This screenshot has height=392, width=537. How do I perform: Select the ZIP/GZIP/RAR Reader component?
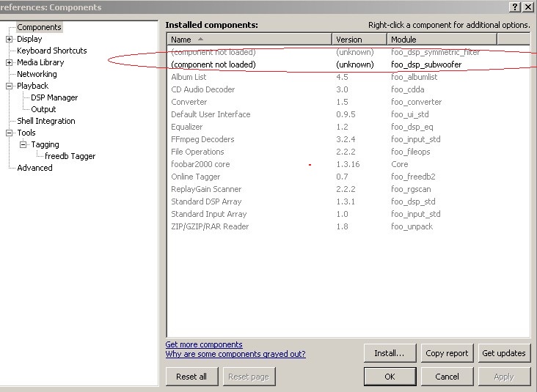pos(348,226)
